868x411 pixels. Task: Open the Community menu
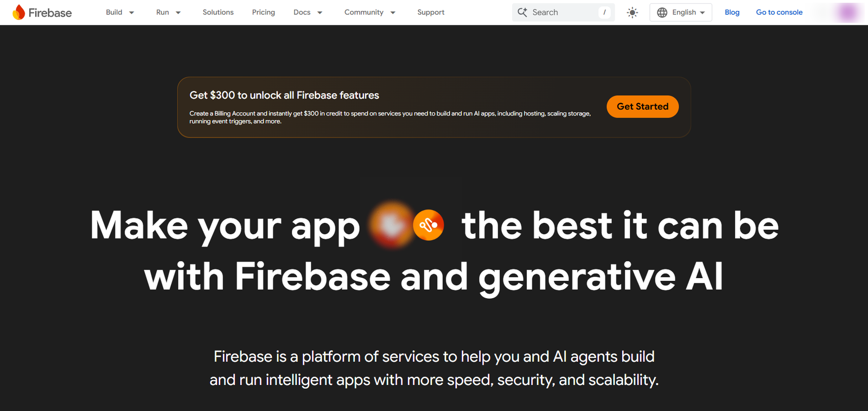coord(364,12)
